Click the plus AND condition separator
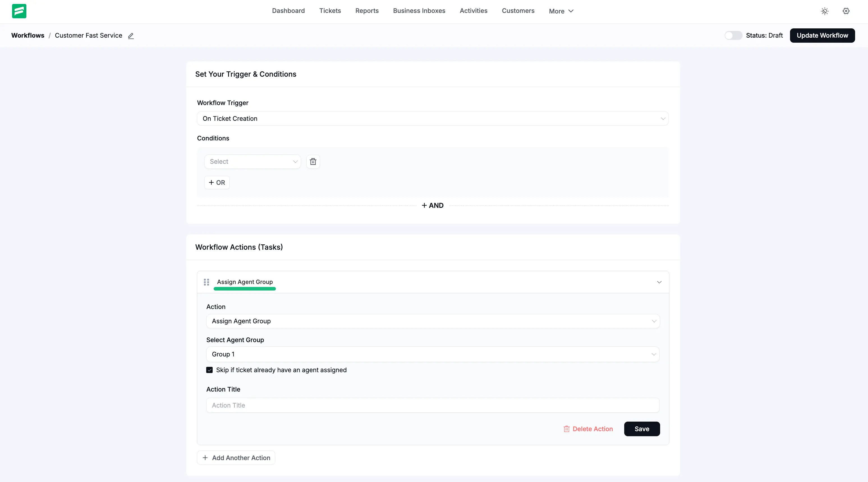Image resolution: width=868 pixels, height=482 pixels. coord(433,205)
